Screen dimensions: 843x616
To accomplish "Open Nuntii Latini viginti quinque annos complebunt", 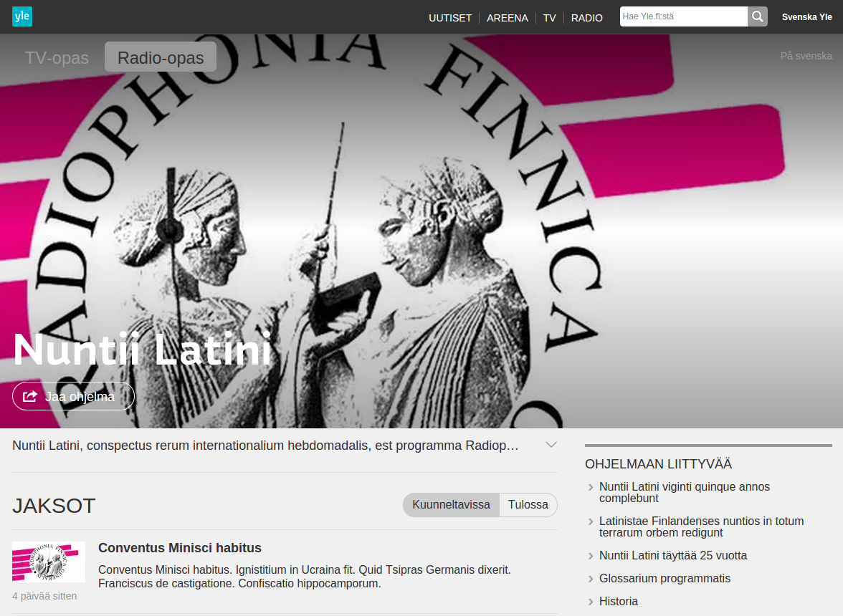I will 685,493.
